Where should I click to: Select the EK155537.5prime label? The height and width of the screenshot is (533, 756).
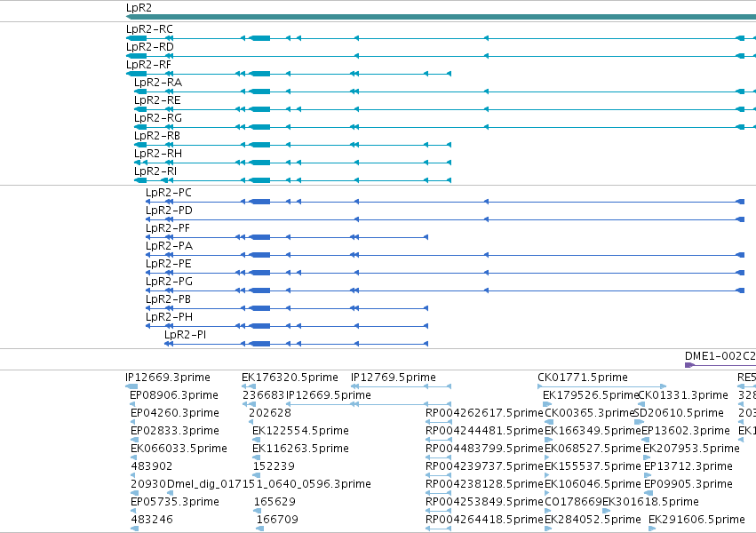click(593, 466)
